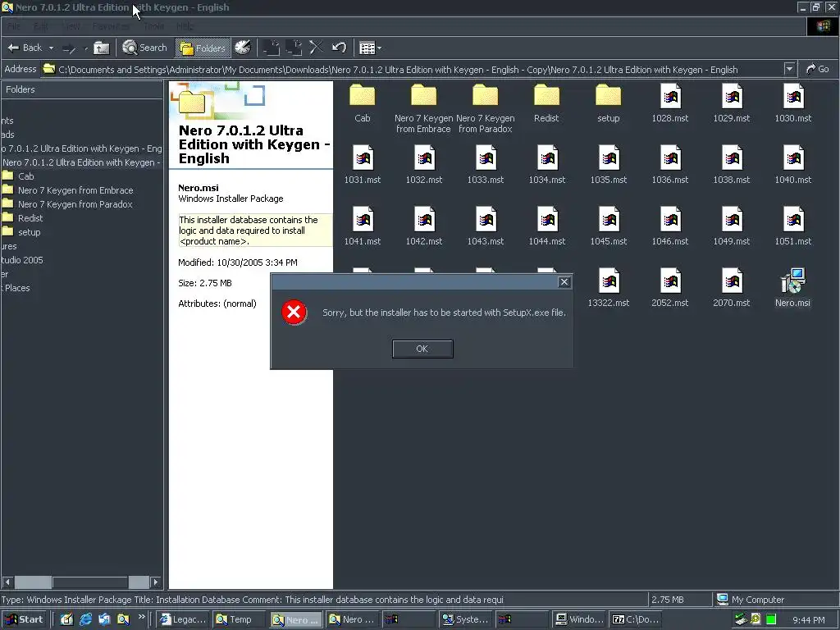The height and width of the screenshot is (630, 840).
Task: Open the Windows Start button
Action: tap(24, 619)
